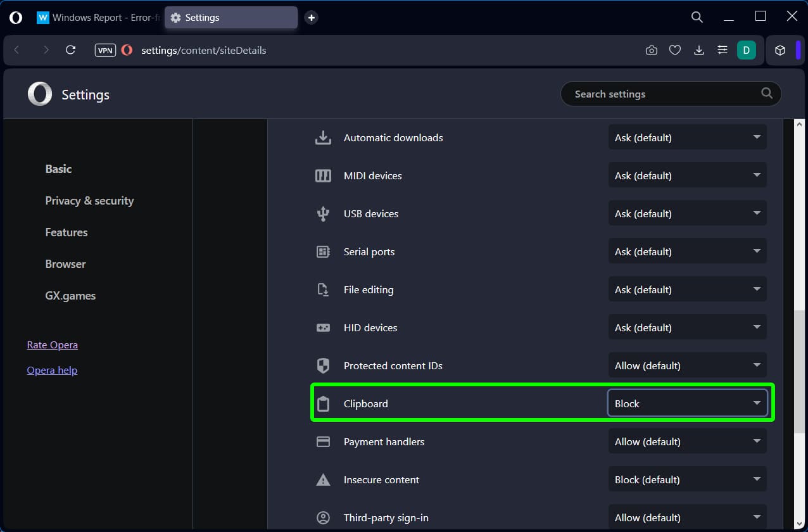Follow the Rate Opera link
The height and width of the screenshot is (532, 808).
point(53,345)
